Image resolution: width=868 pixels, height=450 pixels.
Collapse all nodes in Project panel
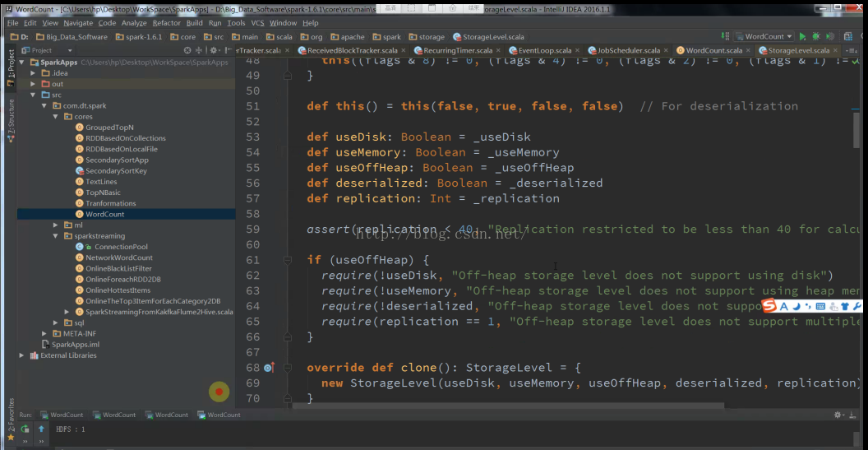[199, 50]
